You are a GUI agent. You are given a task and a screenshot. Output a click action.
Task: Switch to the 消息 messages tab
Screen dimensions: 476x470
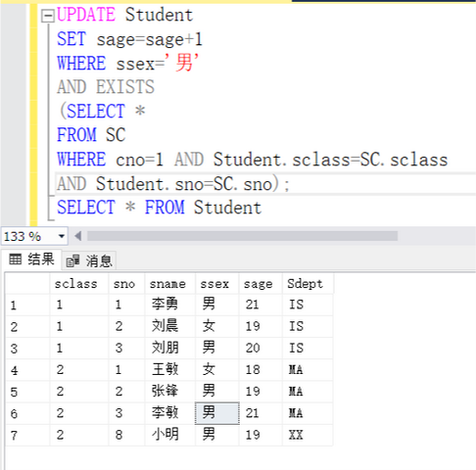pyautogui.click(x=89, y=261)
